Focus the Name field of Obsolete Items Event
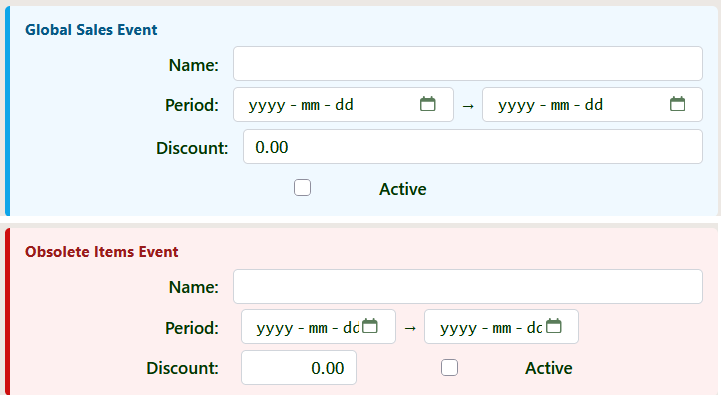This screenshot has width=721, height=395. click(468, 286)
